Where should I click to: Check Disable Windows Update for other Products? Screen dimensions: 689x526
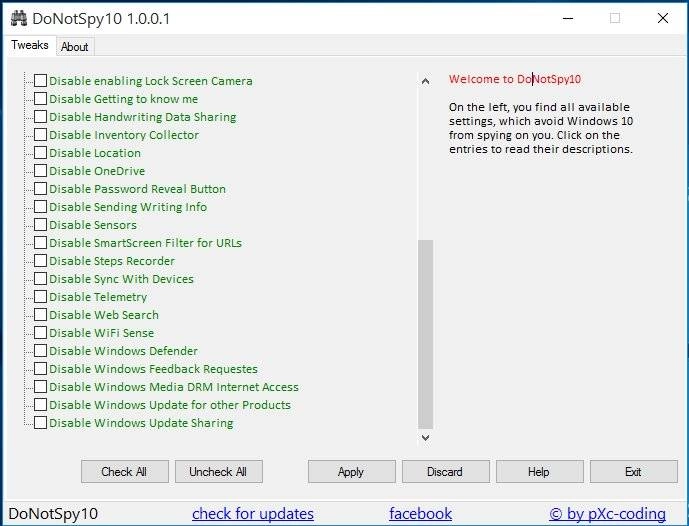40,405
